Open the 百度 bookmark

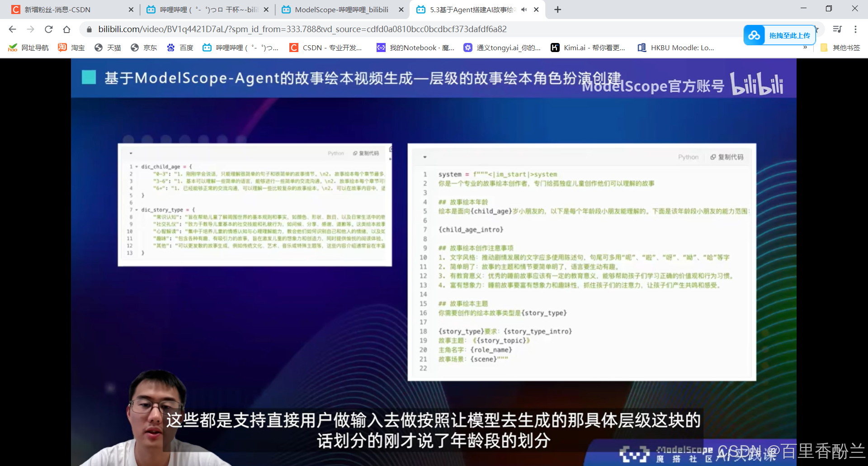180,48
